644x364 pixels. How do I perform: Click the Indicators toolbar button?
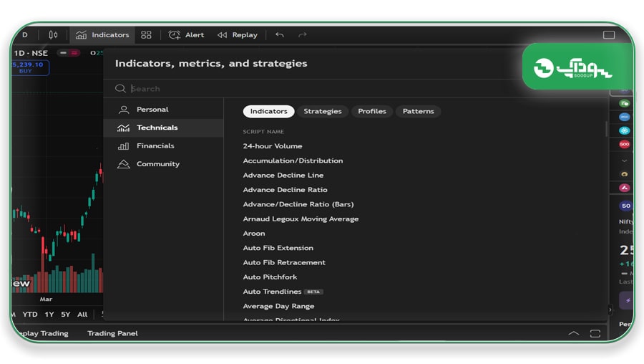pos(102,35)
